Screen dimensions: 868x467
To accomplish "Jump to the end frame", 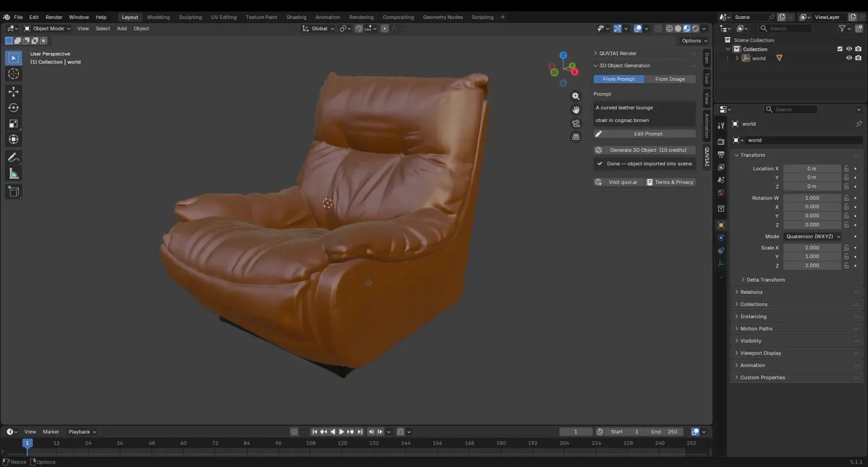I will coord(360,432).
